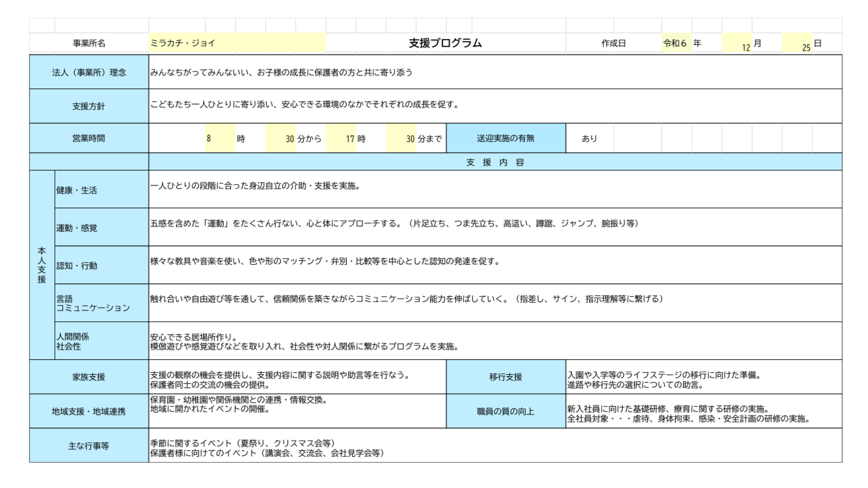Select the 主な行事等 header cell
Viewport: 868px width, 488px height.
(89, 446)
